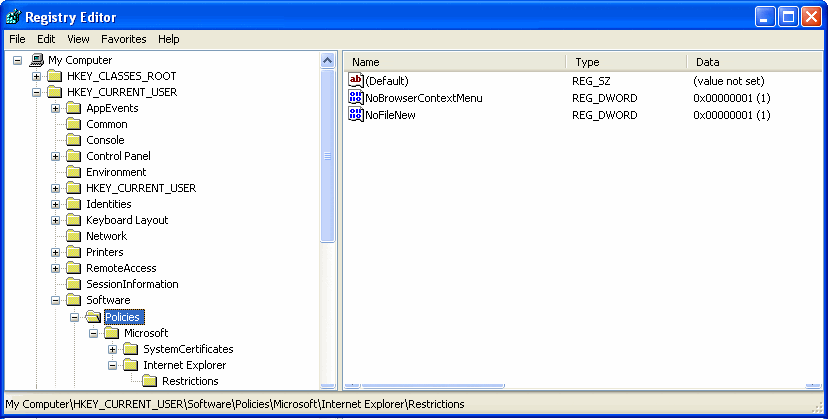Select the Environment key in tree
This screenshot has width=828, height=419.
pos(116,172)
